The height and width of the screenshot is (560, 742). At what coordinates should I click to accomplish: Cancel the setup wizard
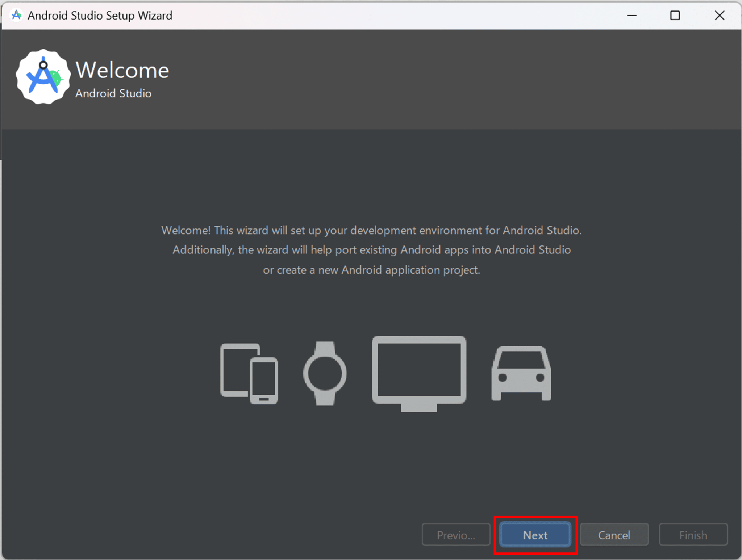pyautogui.click(x=614, y=535)
